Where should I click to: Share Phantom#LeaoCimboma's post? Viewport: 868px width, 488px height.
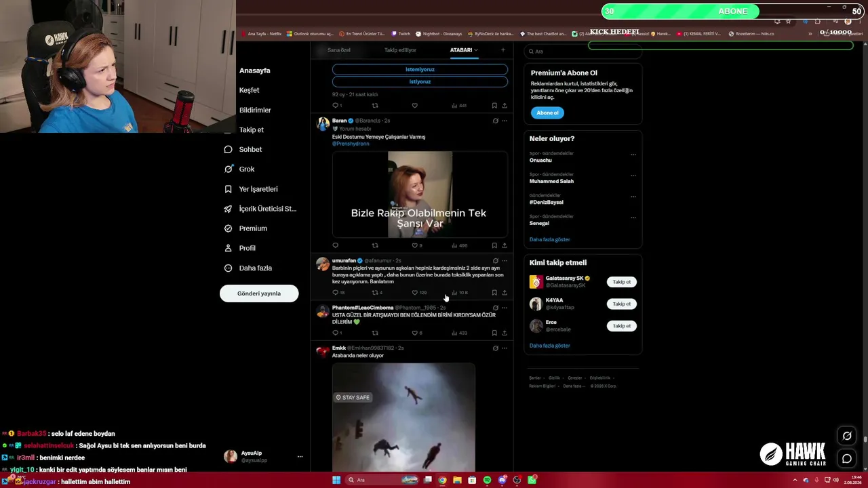click(504, 333)
